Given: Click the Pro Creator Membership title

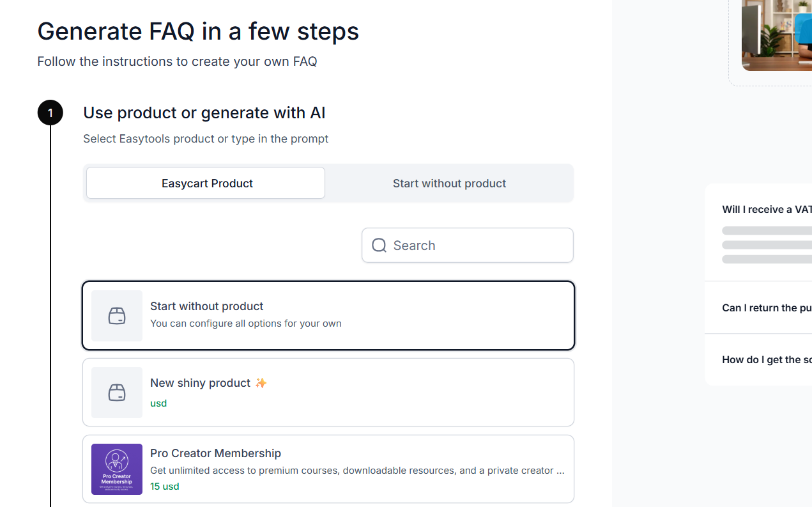Looking at the screenshot, I should 215,453.
